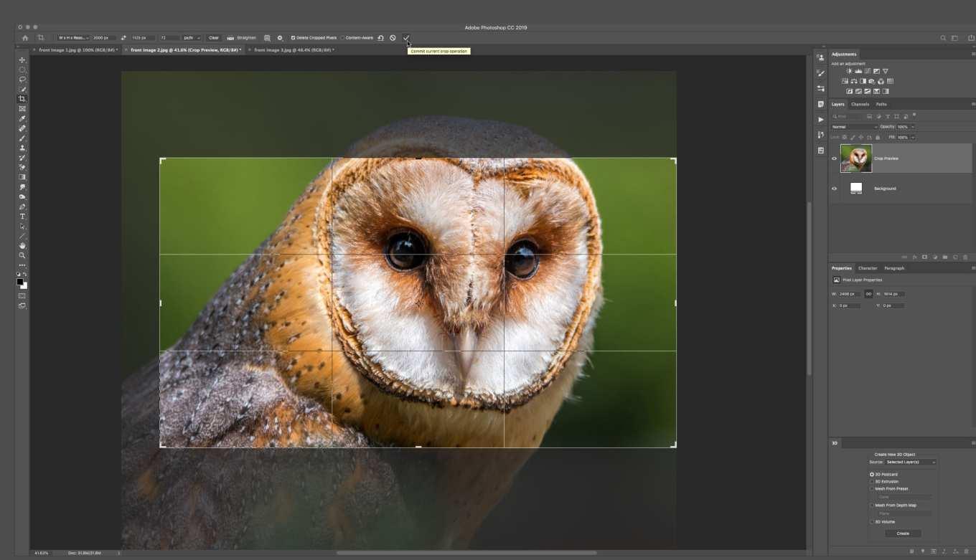Open Character tab

tap(868, 268)
